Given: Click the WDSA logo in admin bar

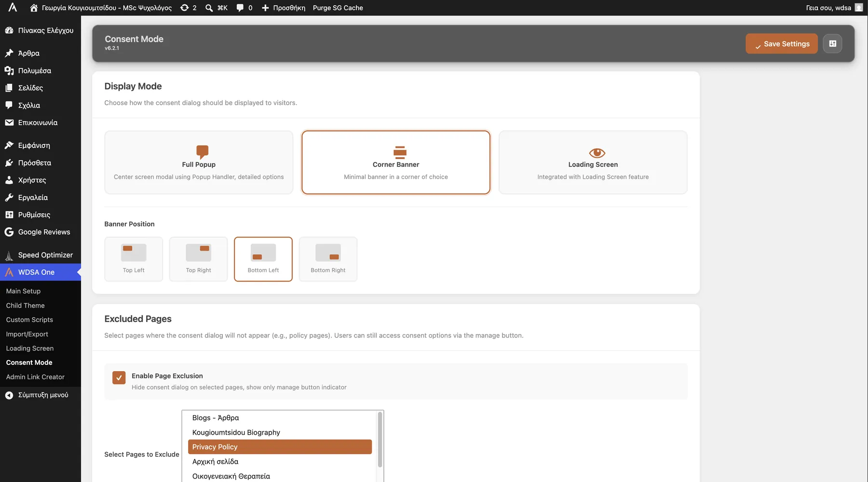Looking at the screenshot, I should (x=13, y=8).
